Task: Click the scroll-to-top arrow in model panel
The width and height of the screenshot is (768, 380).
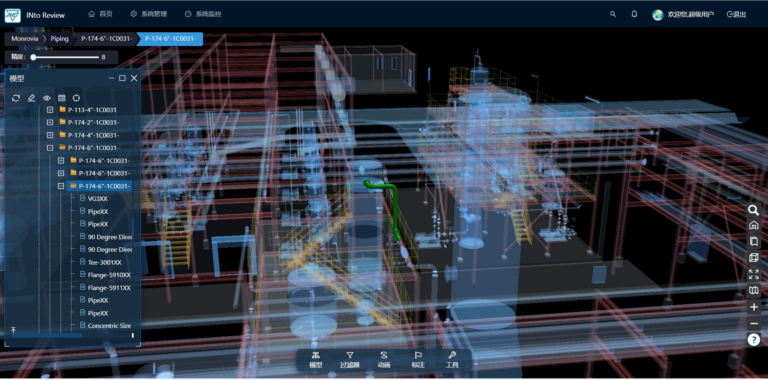Action: (14, 330)
